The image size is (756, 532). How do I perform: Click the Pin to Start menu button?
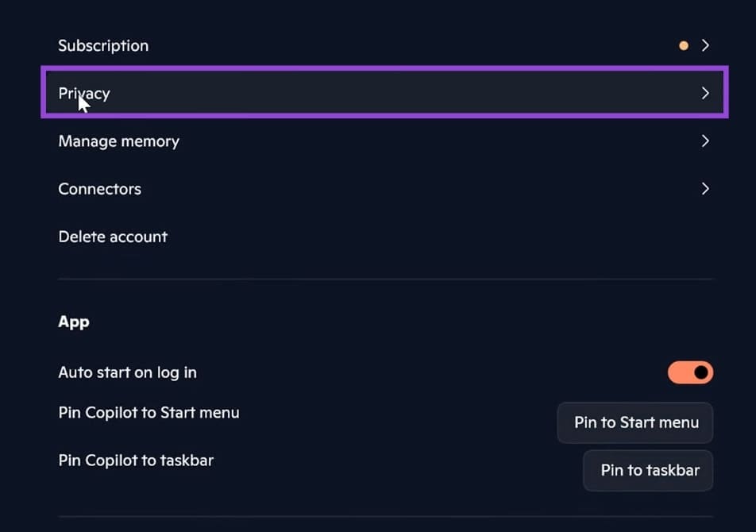pos(634,422)
